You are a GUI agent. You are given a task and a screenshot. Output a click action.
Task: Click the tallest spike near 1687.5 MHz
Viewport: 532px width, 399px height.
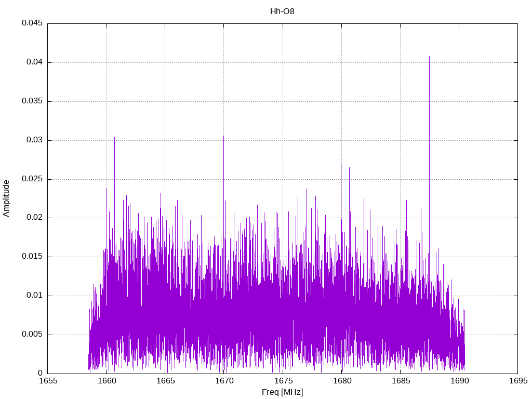429,57
